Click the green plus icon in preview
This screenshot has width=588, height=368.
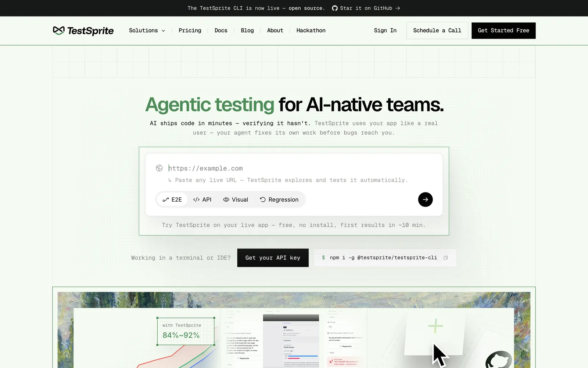click(x=435, y=326)
